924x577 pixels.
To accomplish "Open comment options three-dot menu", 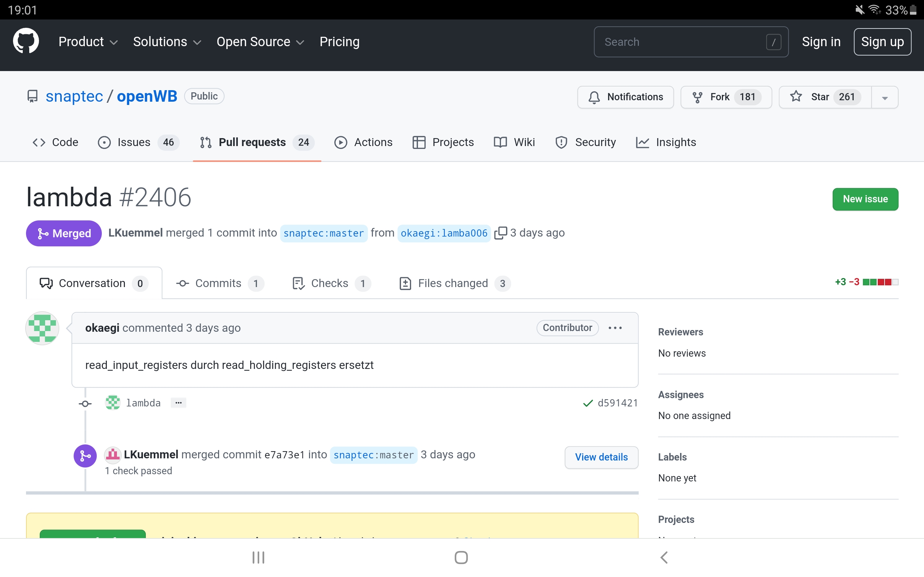I will coord(615,328).
